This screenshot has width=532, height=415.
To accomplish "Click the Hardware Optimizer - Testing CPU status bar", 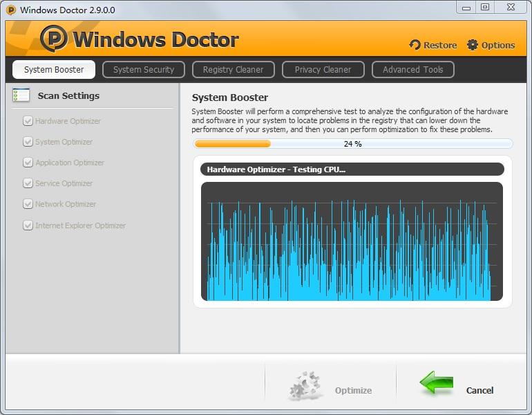I will 352,169.
